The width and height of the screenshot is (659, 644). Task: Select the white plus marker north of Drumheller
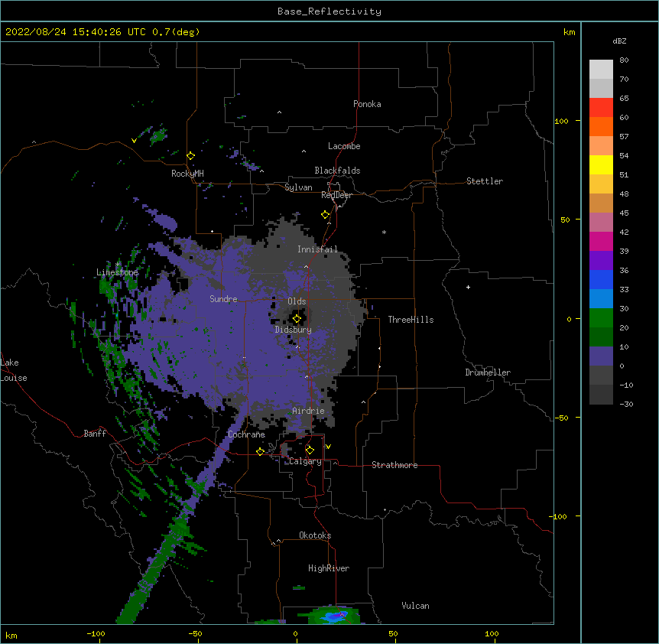point(468,287)
